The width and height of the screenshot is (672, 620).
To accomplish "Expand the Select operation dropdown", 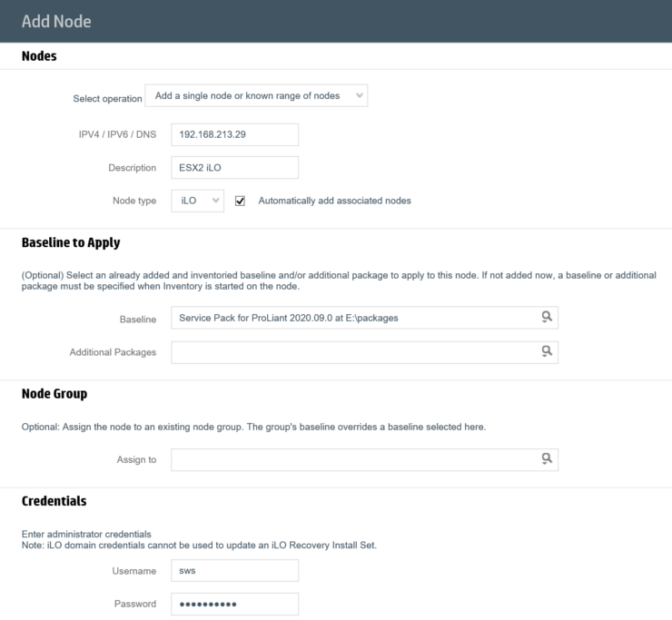I will pos(256,95).
